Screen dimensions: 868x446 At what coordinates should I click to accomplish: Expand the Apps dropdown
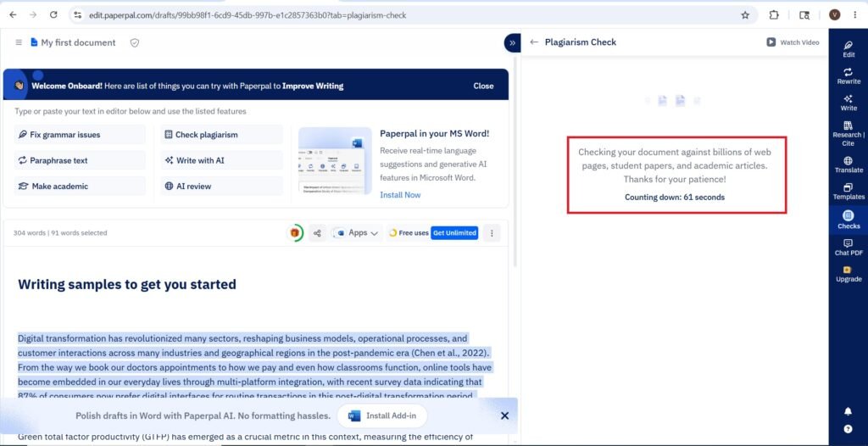click(355, 233)
